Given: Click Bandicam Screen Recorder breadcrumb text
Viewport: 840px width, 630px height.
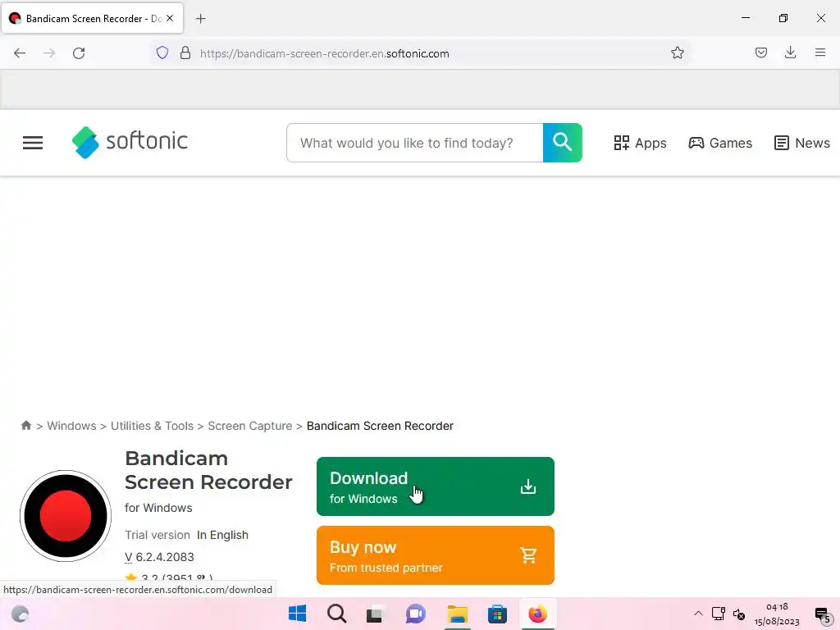Looking at the screenshot, I should click(x=380, y=426).
